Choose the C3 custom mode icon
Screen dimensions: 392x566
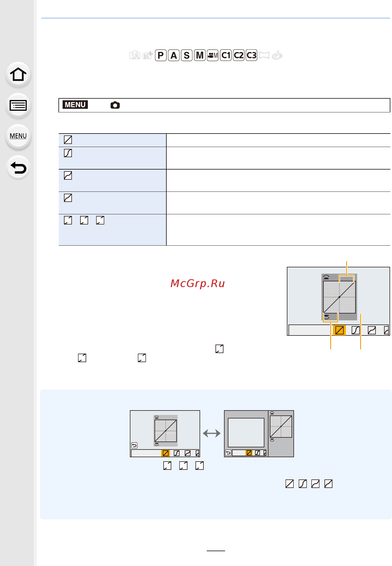tap(251, 56)
